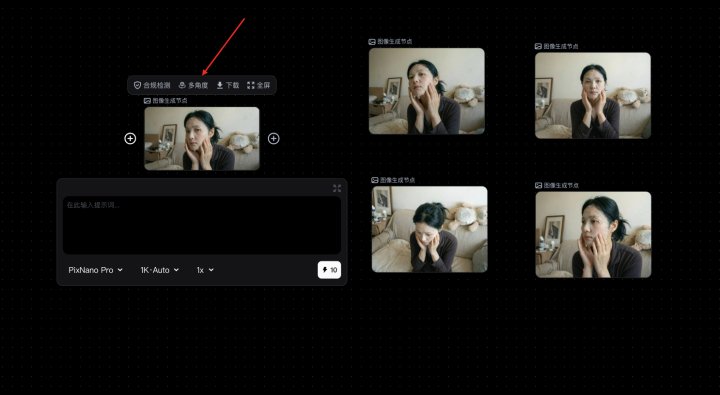Download the image with 下载
Image resolution: width=720 pixels, height=395 pixels.
pyautogui.click(x=228, y=85)
